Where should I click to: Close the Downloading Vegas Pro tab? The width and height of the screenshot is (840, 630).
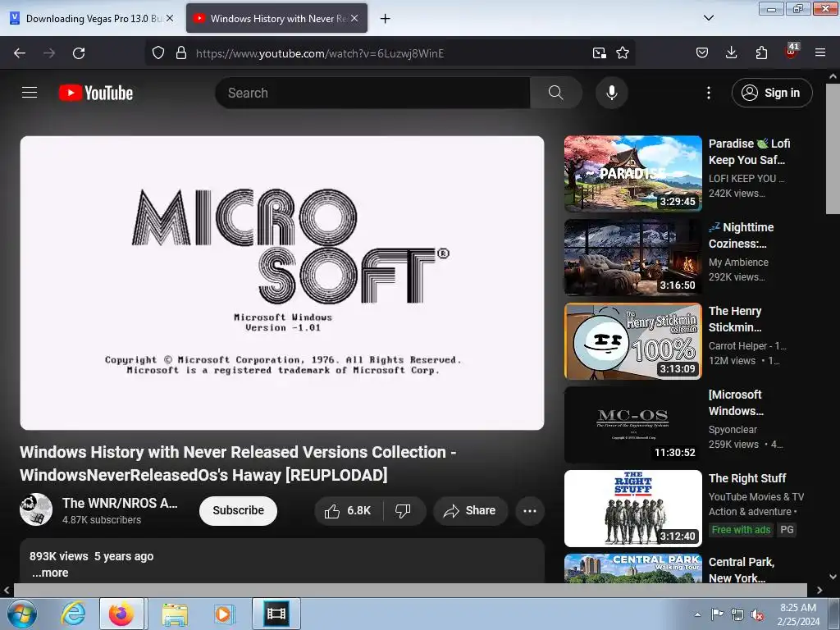point(170,18)
